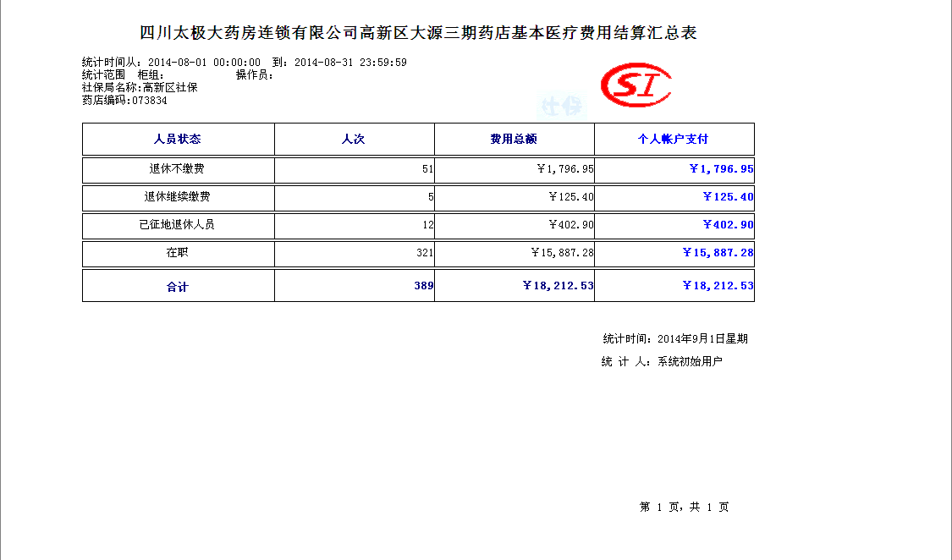Click 费用总额 ￥125.40 in 退休继续缴费 row

[x=571, y=196]
